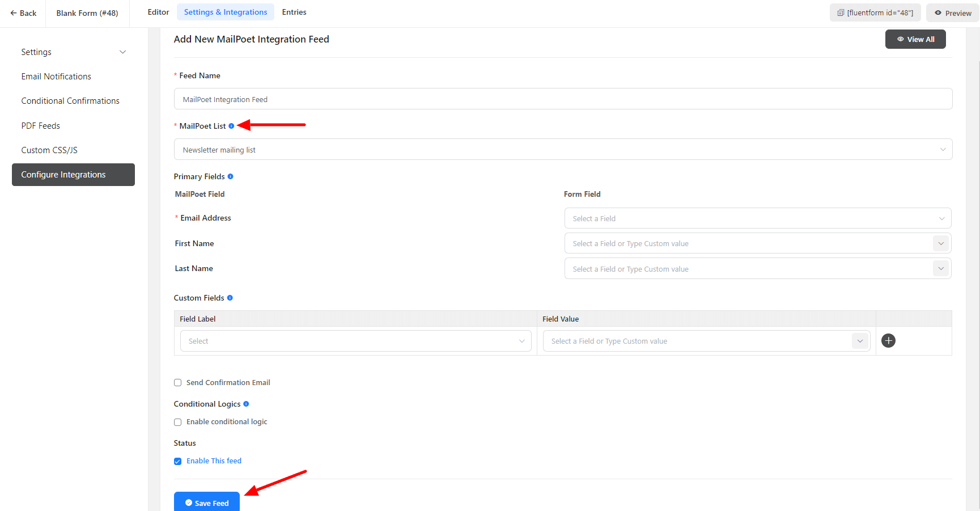Click the info icon beside MailPoet List
Viewport: 980px width, 511px height.
pos(231,126)
